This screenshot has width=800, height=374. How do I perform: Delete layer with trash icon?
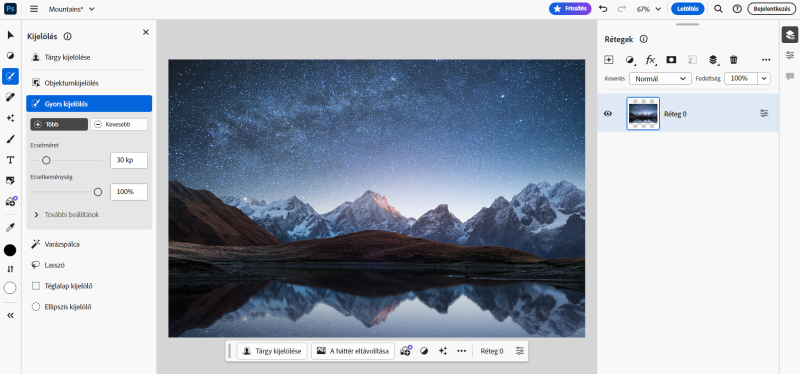(734, 60)
